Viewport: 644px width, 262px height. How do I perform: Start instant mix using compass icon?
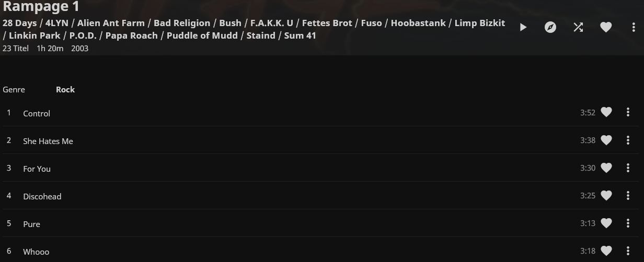[x=550, y=27]
